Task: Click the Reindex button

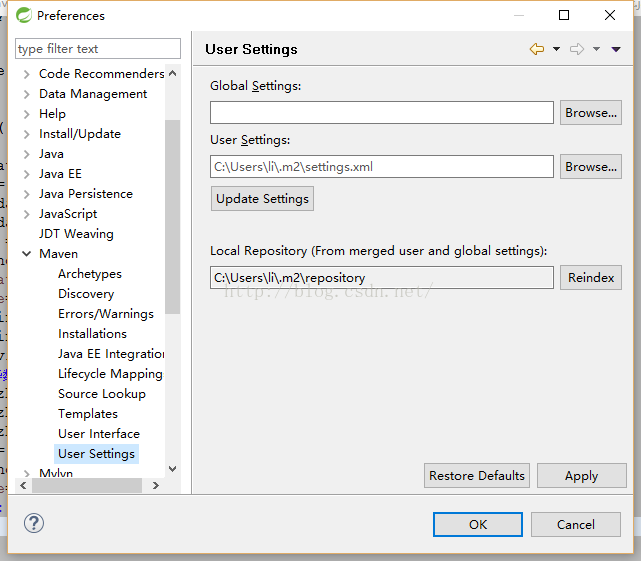Action: [591, 278]
